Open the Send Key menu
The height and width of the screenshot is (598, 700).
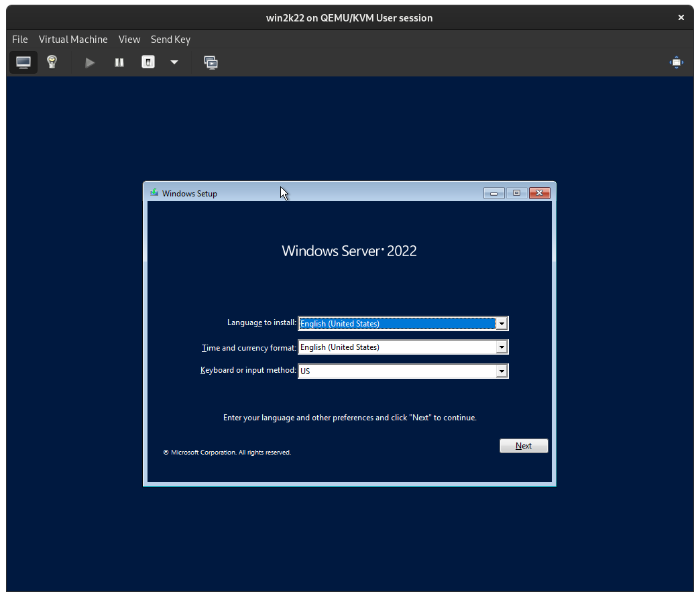(x=170, y=40)
